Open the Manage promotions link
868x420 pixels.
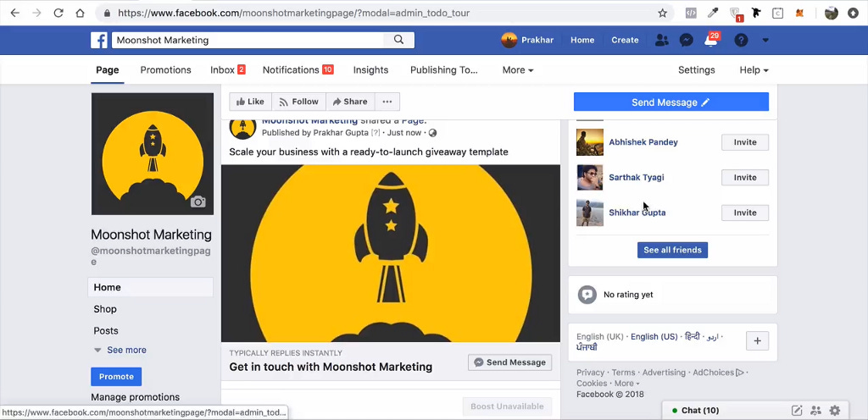135,397
